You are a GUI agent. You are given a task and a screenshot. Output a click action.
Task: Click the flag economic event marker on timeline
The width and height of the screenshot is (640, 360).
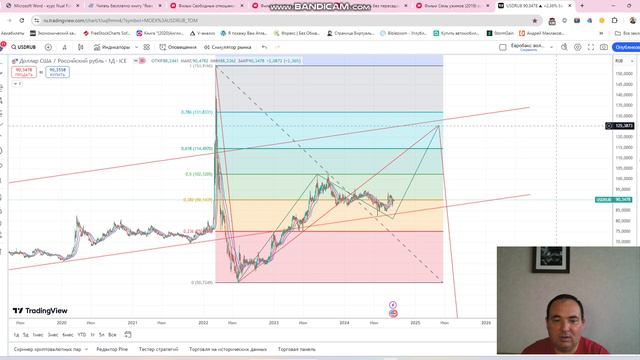[x=393, y=313]
